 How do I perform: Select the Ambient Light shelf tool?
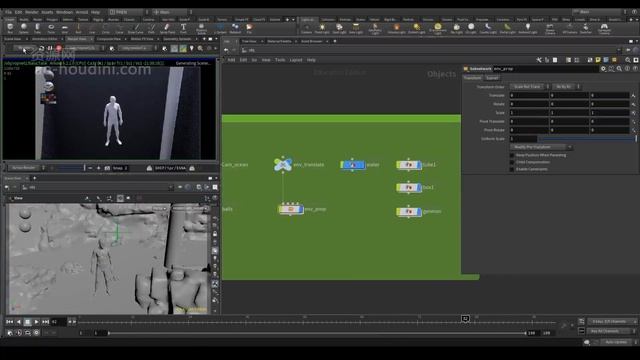(x=528, y=28)
